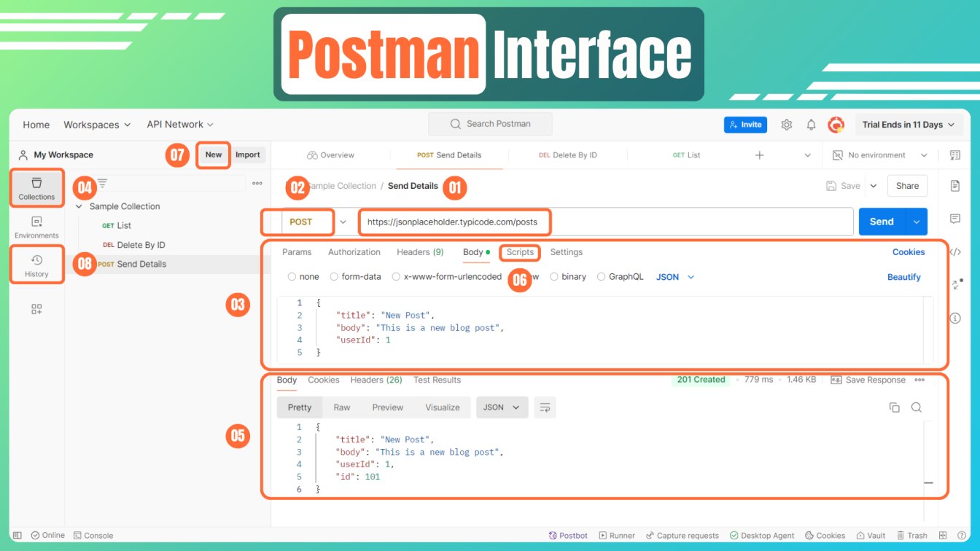Open the comments icon in right sidebar

955,219
